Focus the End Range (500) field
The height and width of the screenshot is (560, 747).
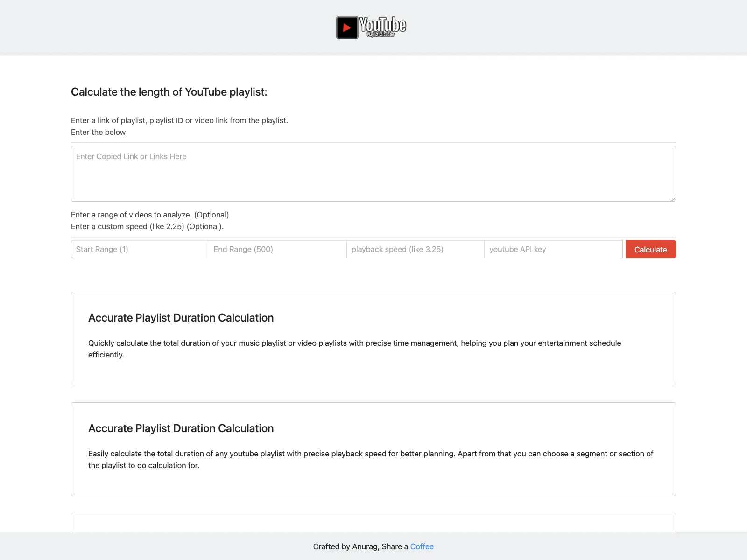click(x=278, y=249)
